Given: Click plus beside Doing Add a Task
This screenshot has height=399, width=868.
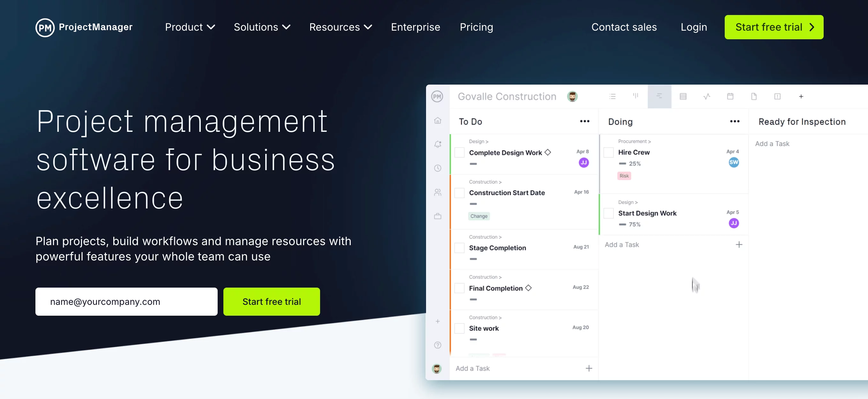Looking at the screenshot, I should coord(739,245).
